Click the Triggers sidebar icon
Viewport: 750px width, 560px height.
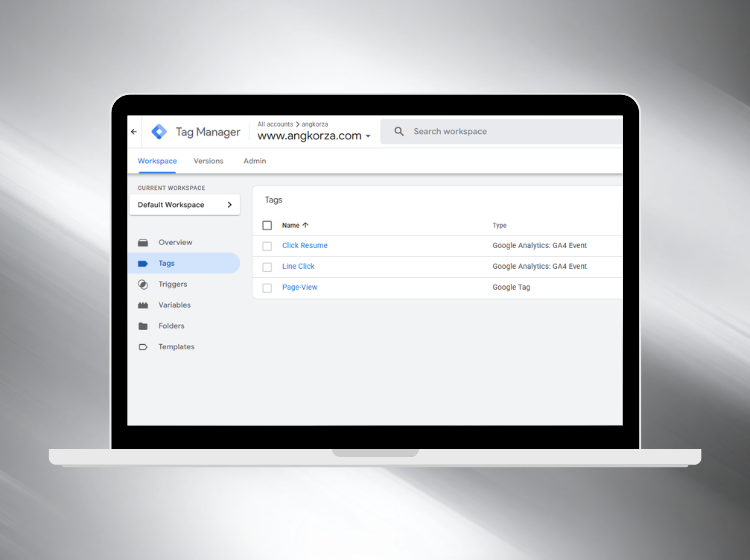pyautogui.click(x=143, y=284)
